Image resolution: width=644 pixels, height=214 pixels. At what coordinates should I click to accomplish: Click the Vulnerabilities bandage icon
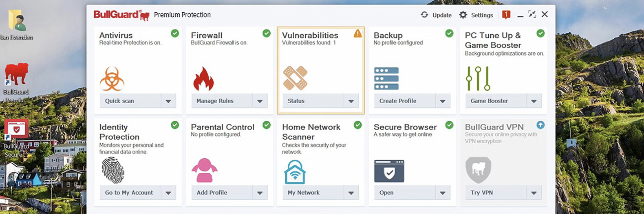pos(295,78)
